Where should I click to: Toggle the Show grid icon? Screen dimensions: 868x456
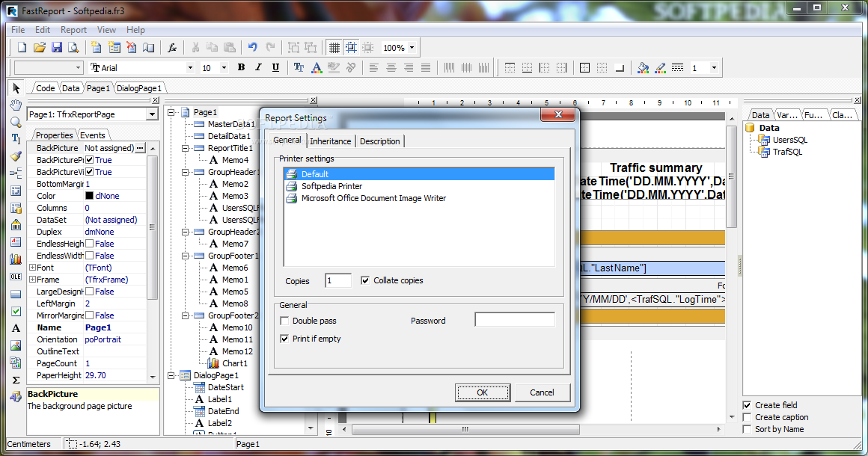pos(334,48)
